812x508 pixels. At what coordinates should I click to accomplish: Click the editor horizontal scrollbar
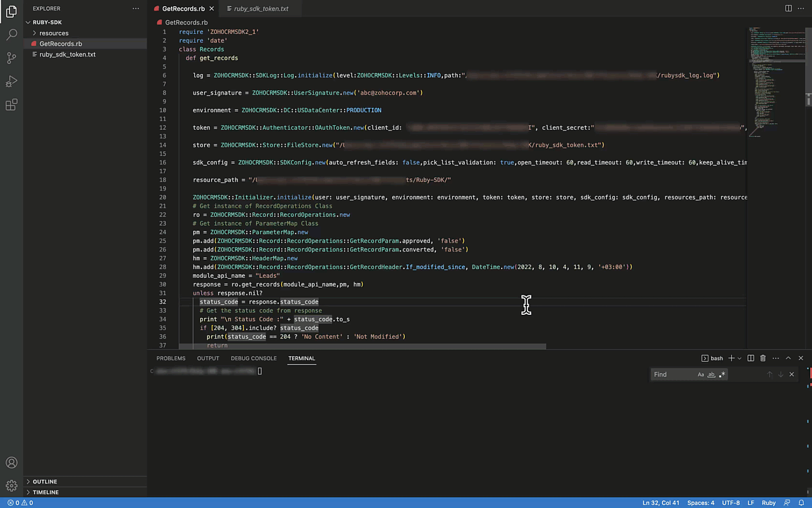362,346
